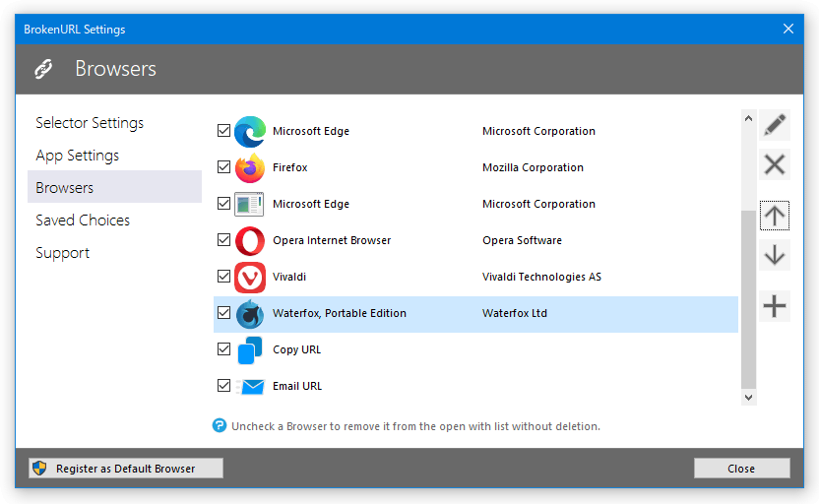Viewport: 819px width, 504px height.
Task: Uncheck the Firefox checkbox
Action: point(223,167)
